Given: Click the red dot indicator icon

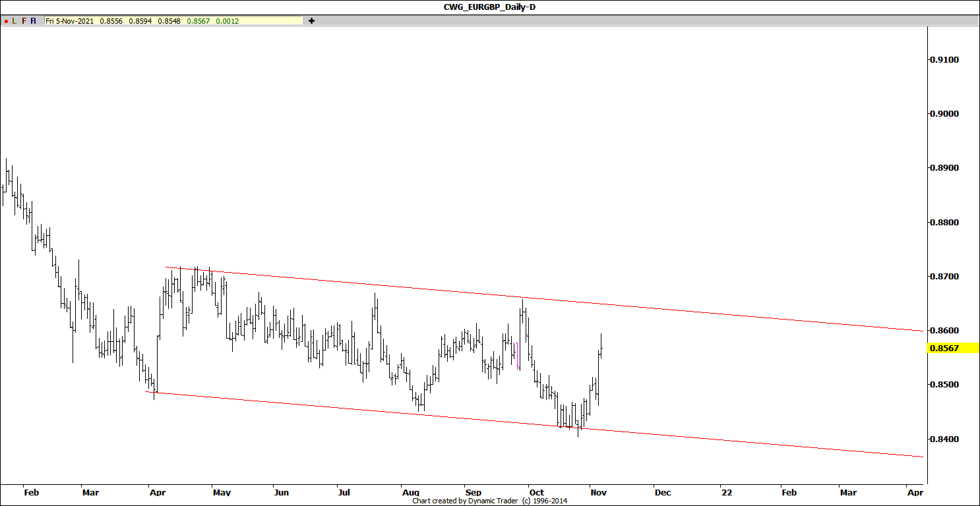Looking at the screenshot, I should coord(6,21).
